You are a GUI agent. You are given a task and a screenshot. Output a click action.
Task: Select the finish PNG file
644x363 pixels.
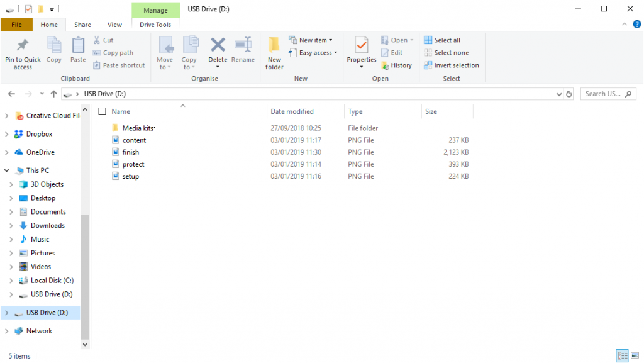[131, 152]
